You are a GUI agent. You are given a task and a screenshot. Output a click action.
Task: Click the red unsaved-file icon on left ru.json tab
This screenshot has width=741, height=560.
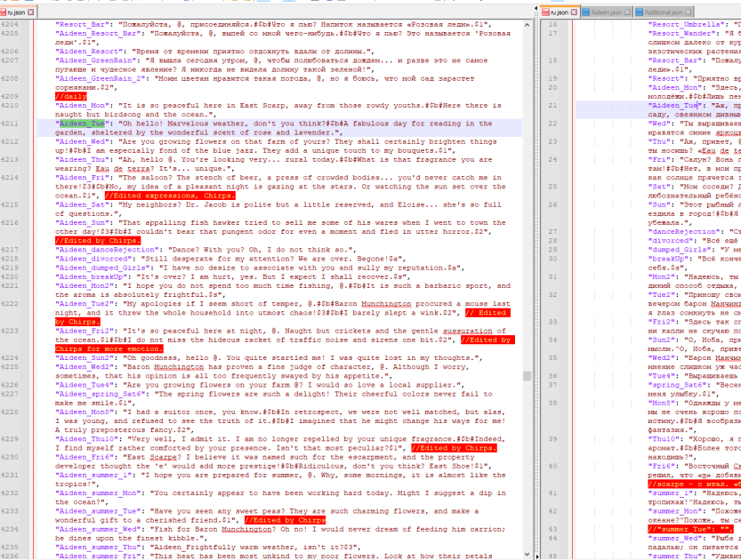click(x=3, y=12)
